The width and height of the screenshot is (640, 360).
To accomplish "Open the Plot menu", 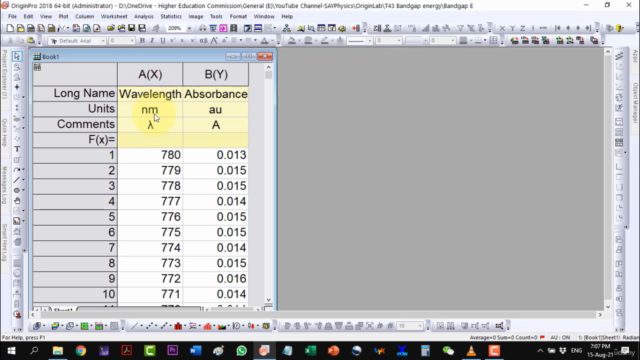I will point(63,16).
